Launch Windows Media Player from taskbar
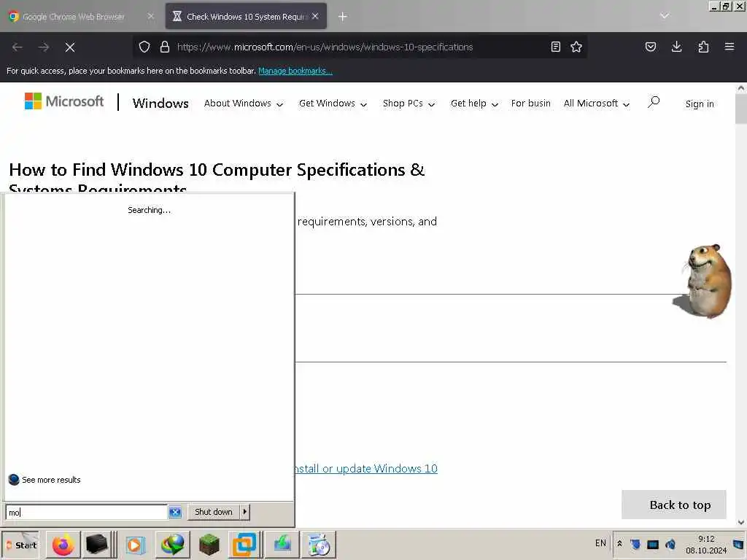747x560 pixels. (x=135, y=545)
